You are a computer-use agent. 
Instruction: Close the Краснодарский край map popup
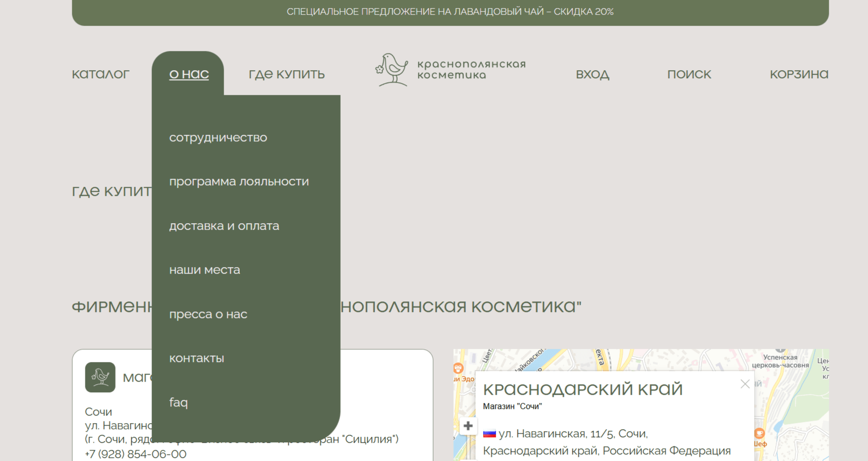click(745, 384)
